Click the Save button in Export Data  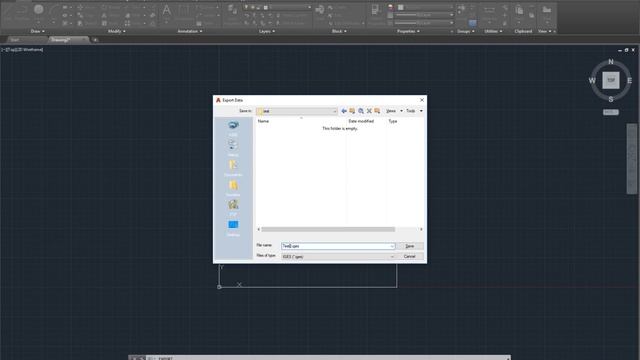tap(409, 246)
